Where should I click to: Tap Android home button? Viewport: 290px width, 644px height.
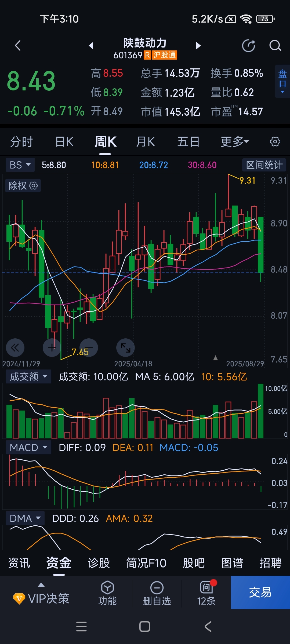point(145,627)
